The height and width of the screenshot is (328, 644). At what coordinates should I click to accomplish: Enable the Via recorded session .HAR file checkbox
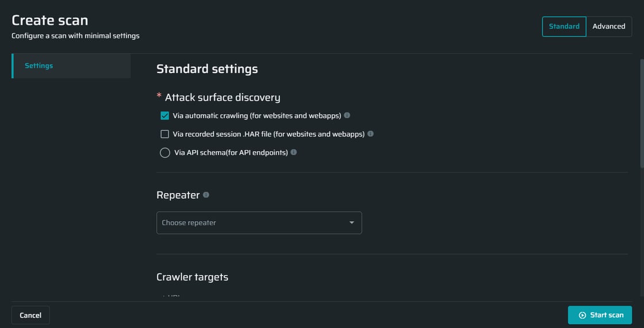165,134
